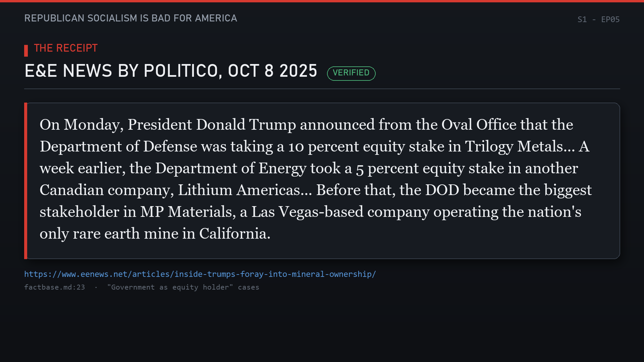Click the Republican Socialism series title

pos(130,18)
